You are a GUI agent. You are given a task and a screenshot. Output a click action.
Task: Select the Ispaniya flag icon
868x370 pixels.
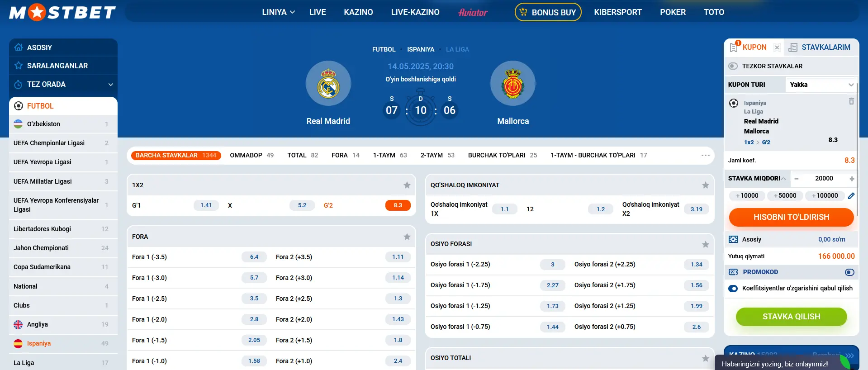pyautogui.click(x=18, y=343)
